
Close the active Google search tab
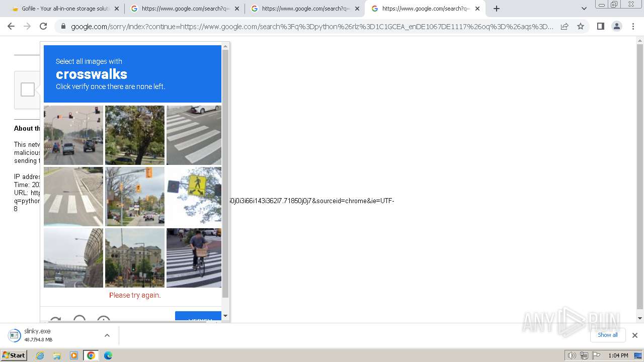477,9
